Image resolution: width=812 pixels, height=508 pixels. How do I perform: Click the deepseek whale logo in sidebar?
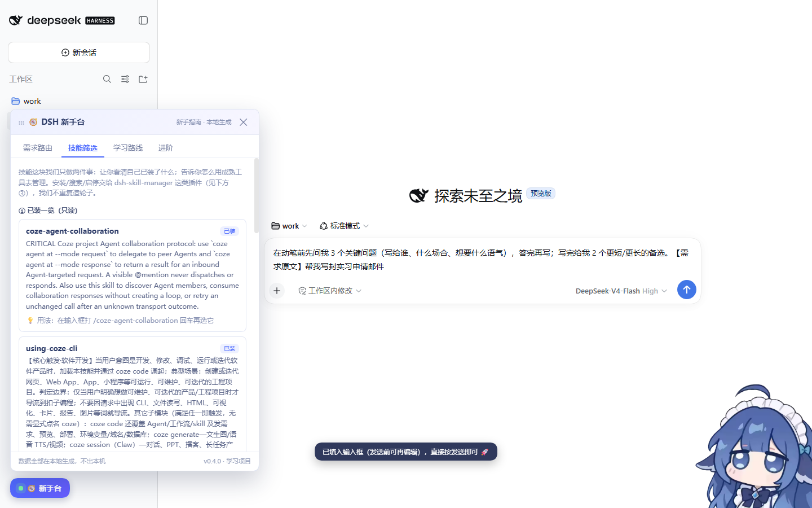click(x=16, y=20)
